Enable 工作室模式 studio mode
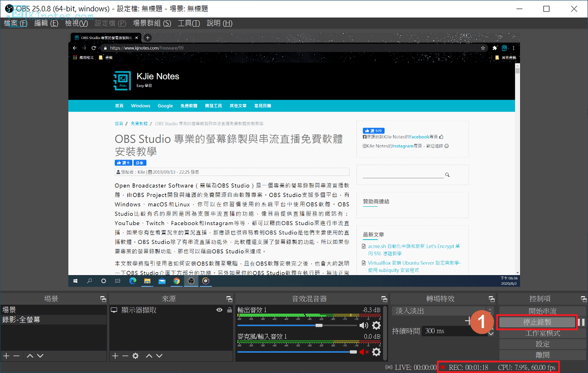Screen dimensions: 588x373 coord(542,333)
